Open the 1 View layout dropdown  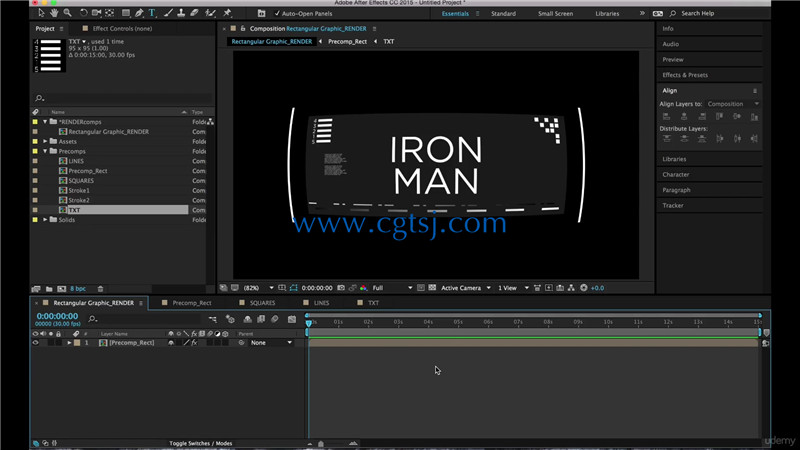[513, 288]
